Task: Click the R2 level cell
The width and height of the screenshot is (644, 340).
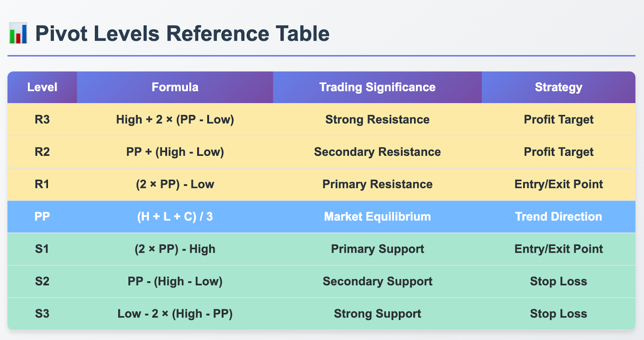Action: click(42, 152)
